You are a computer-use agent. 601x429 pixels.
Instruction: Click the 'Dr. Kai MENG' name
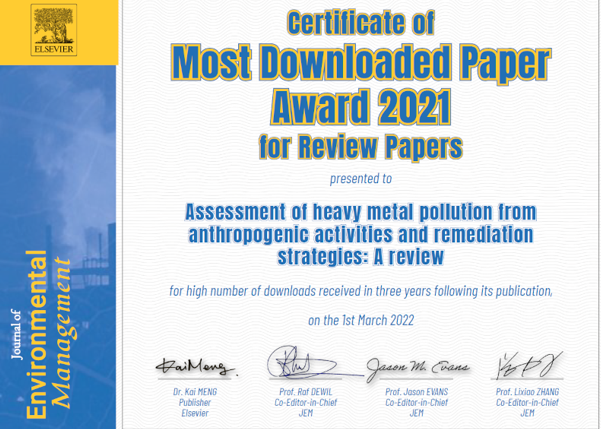point(195,392)
